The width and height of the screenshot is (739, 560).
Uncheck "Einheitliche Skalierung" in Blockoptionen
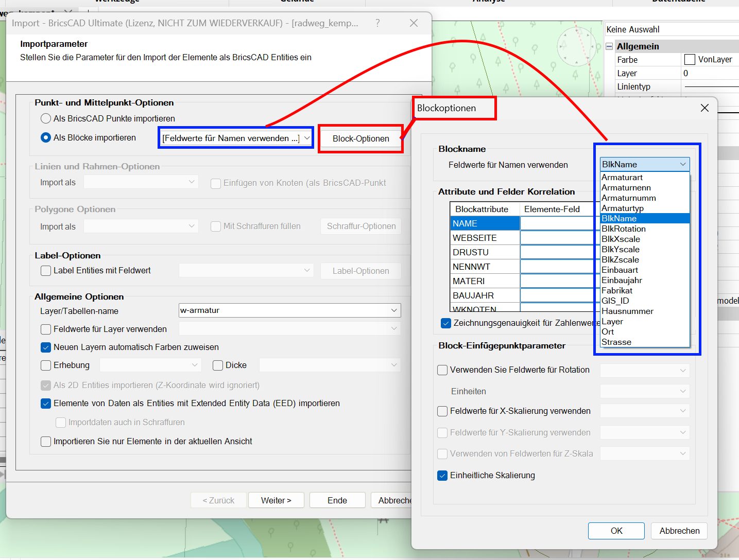(442, 475)
